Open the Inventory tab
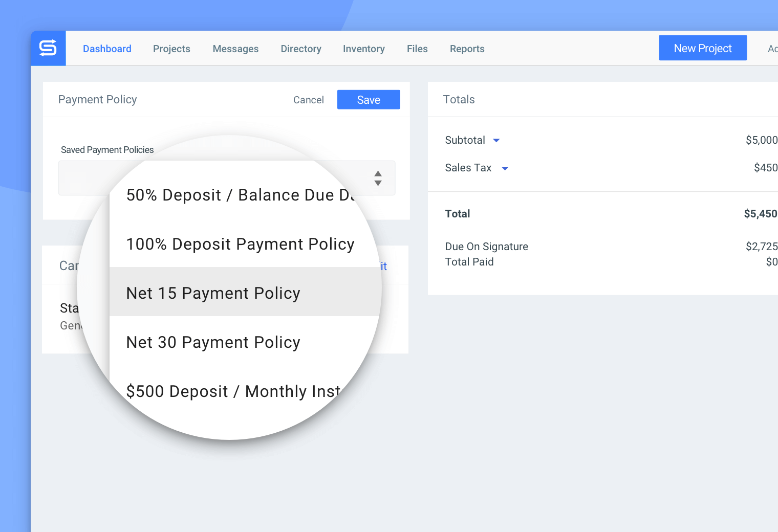The width and height of the screenshot is (778, 532). tap(364, 49)
